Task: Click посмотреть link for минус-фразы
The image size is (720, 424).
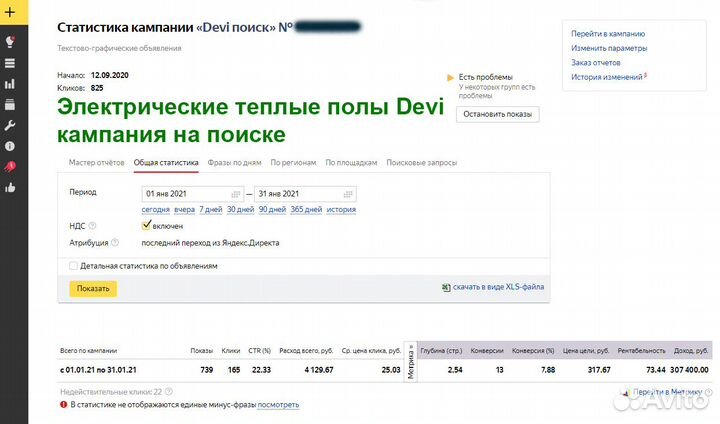Action: pyautogui.click(x=278, y=405)
